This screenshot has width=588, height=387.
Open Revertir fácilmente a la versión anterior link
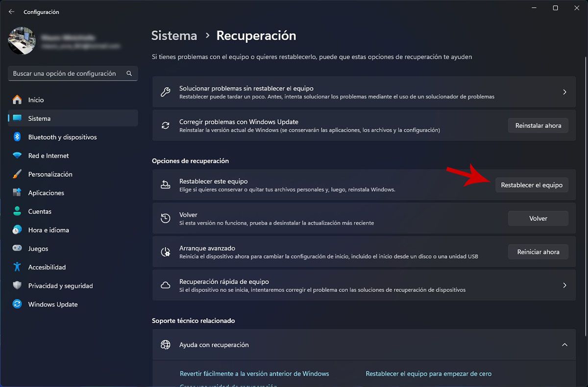(254, 374)
